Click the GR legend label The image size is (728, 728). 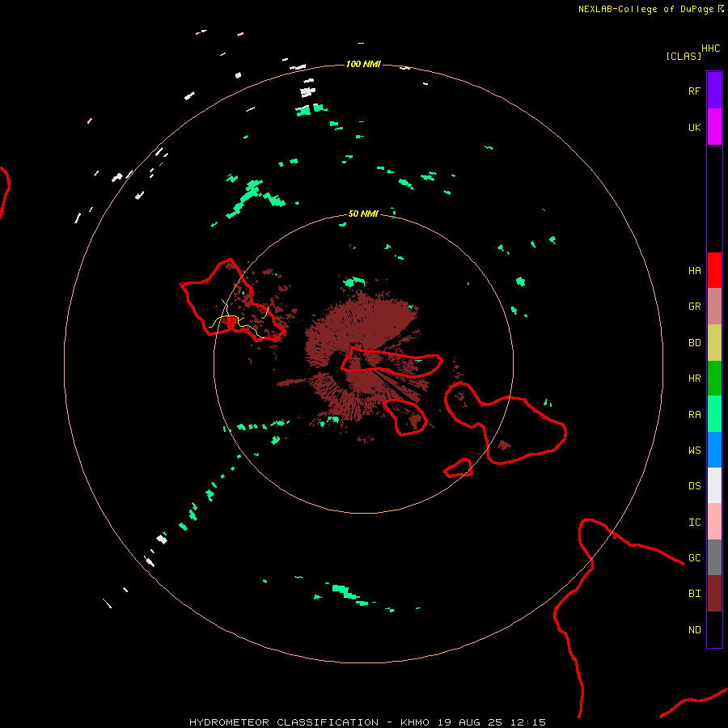(x=694, y=307)
